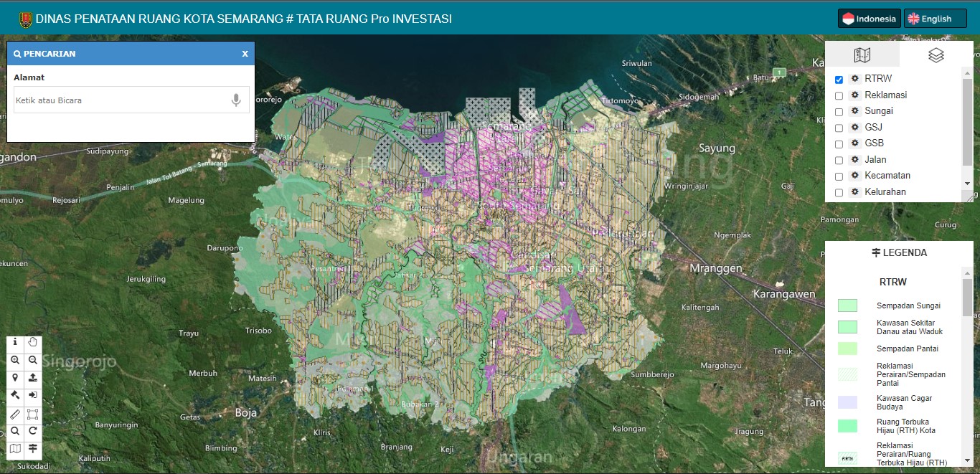This screenshot has height=474, width=980.
Task: Uncheck the RTRW layer checkbox
Action: tap(839, 80)
